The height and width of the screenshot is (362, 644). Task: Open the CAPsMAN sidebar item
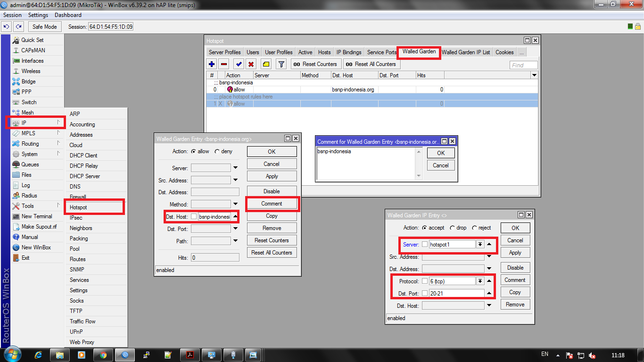pos(33,50)
